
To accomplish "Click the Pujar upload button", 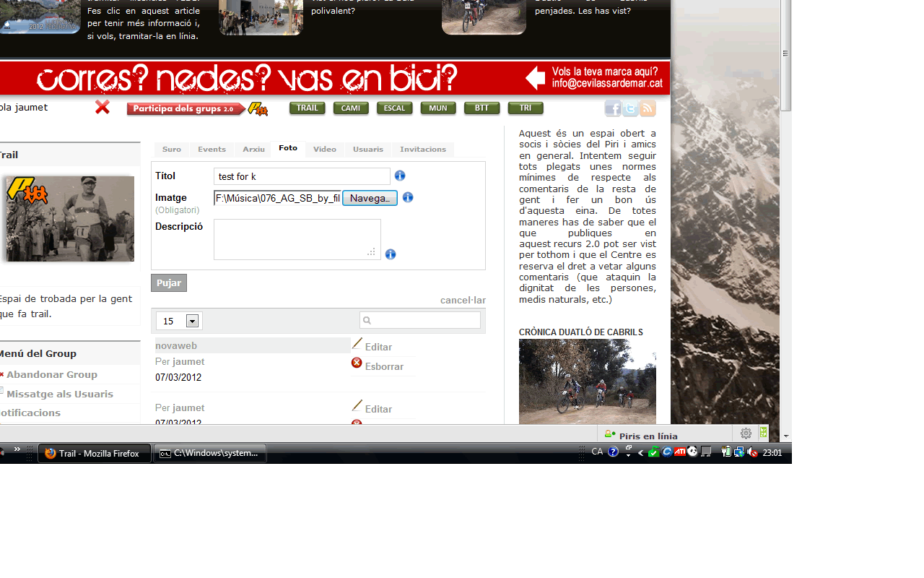I will 169,283.
